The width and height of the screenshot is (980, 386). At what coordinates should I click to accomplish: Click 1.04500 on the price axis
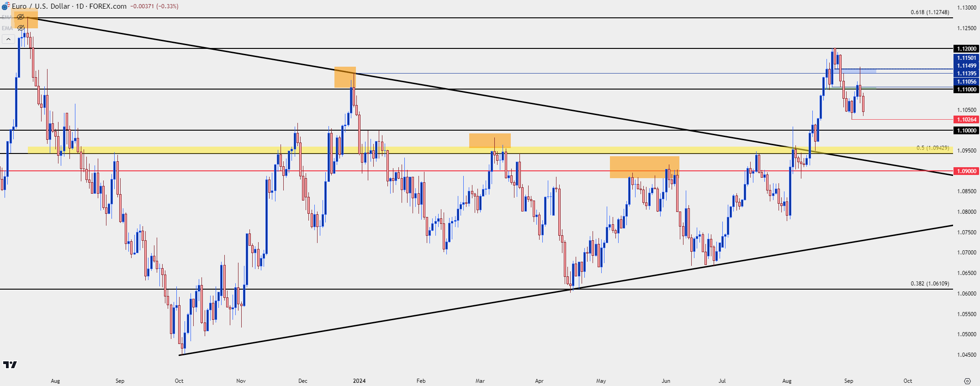tap(966, 355)
